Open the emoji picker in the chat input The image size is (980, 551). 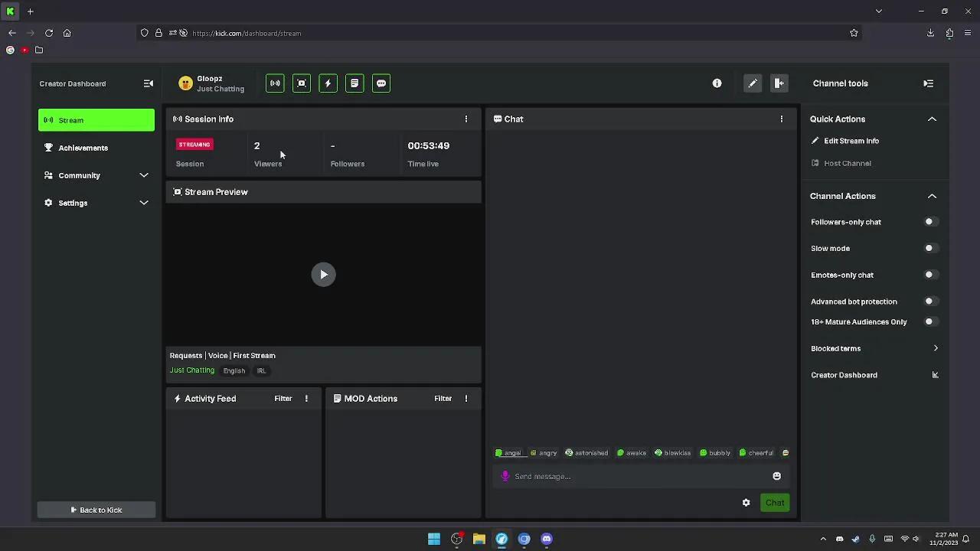coord(776,476)
